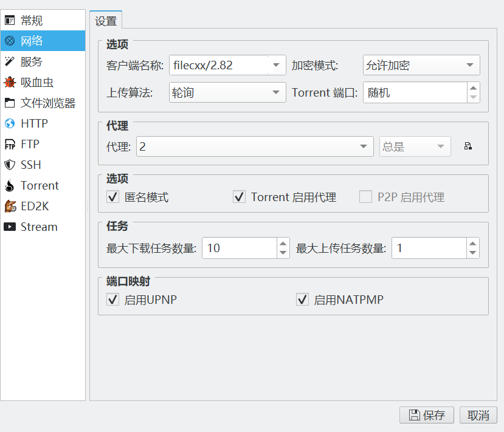Click the 任务 group title
This screenshot has height=432, width=504.
(x=117, y=226)
